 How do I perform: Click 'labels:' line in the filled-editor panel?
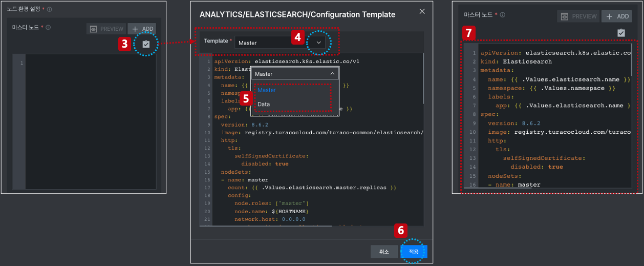500,97
